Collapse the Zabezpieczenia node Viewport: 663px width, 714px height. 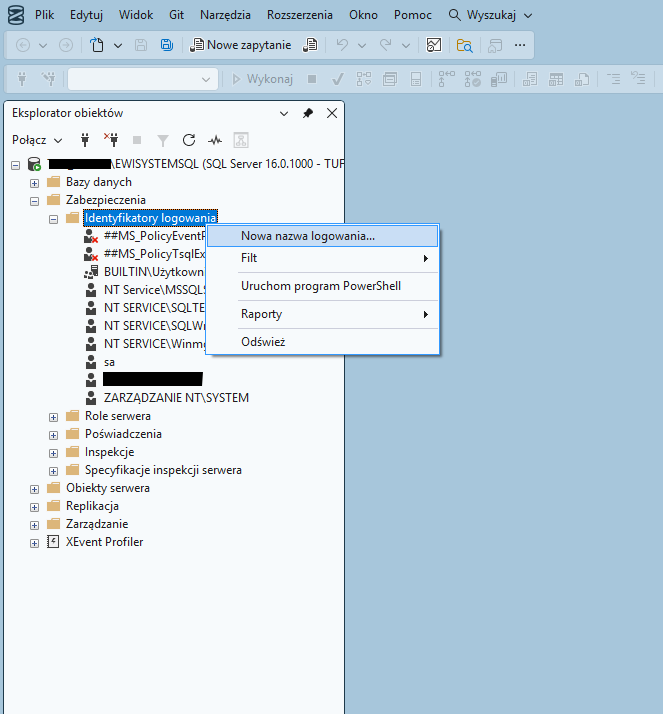tap(35, 200)
